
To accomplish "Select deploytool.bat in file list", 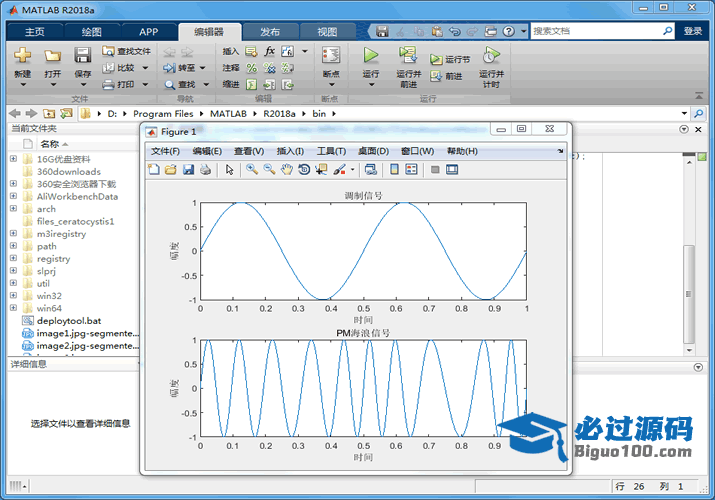I will (69, 320).
